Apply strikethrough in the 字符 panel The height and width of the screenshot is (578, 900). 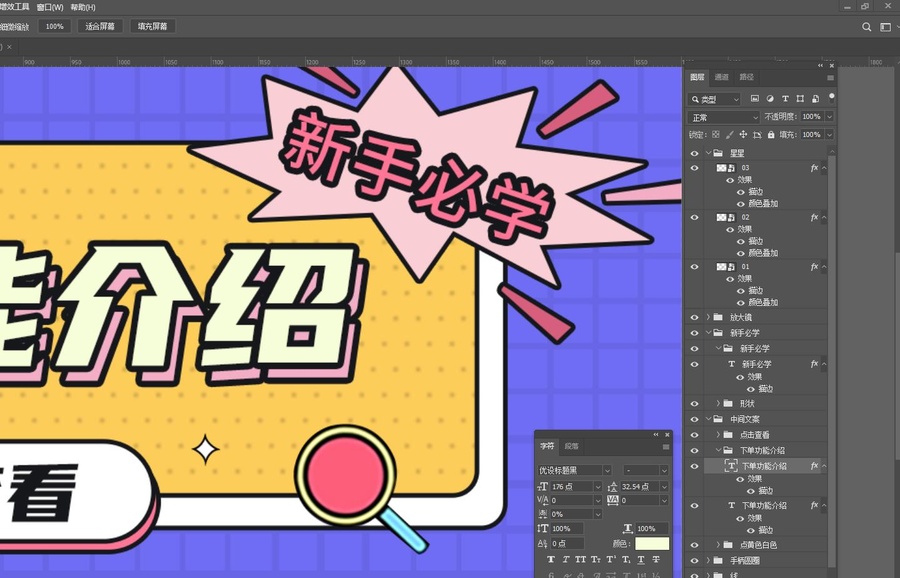click(x=655, y=559)
